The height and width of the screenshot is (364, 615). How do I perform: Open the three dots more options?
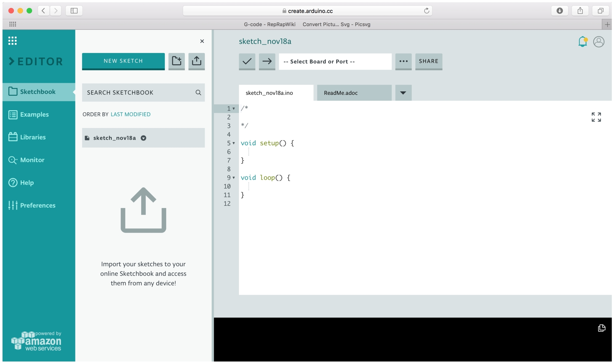pyautogui.click(x=403, y=61)
